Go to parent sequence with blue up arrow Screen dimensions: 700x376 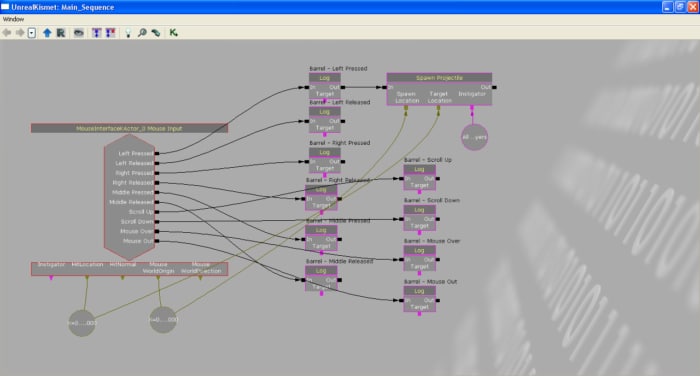47,33
